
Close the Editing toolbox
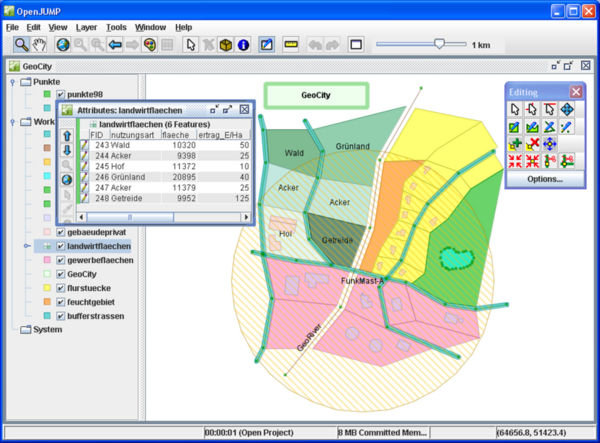tap(576, 92)
